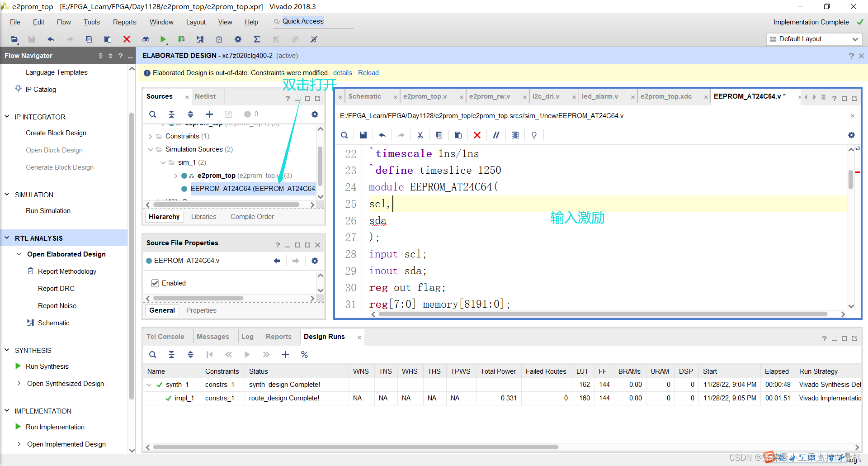Viewport: 868px width, 466px height.
Task: Click the editor vertical scrollbar thumb
Action: pyautogui.click(x=851, y=180)
